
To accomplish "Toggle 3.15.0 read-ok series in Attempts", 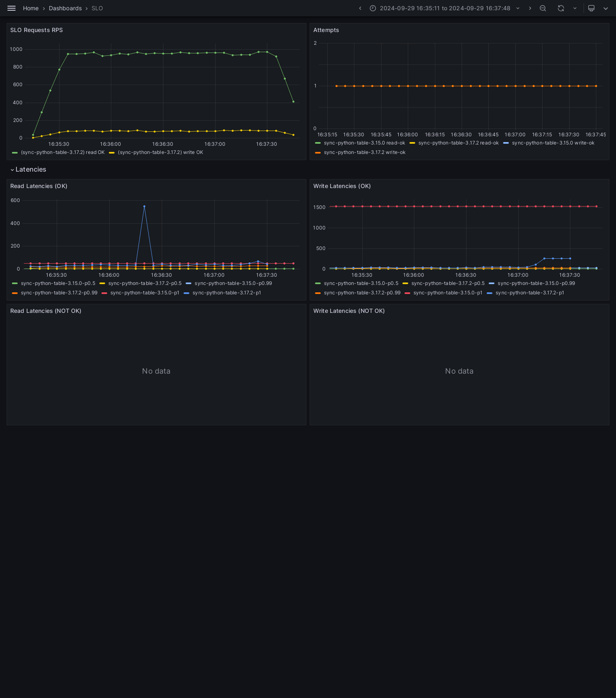I will pos(364,143).
